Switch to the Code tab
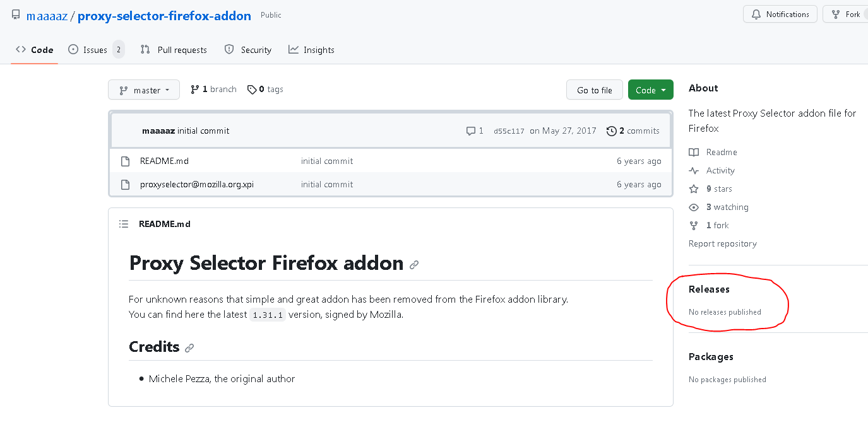 click(x=35, y=50)
